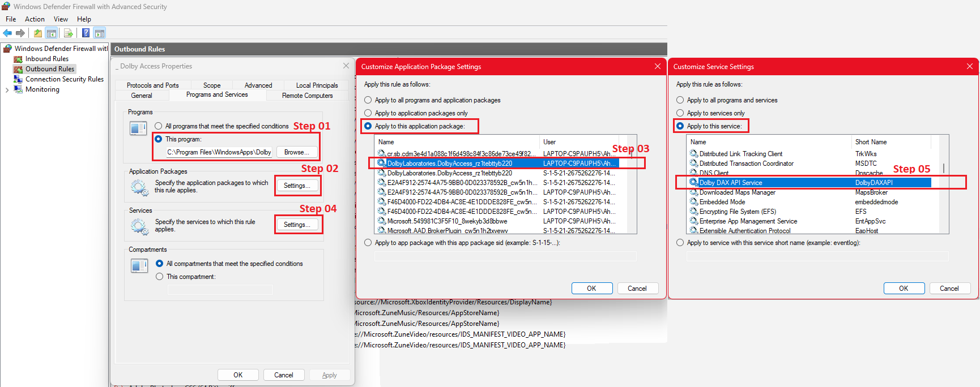Click the Browse... button for program path
Image resolution: width=980 pixels, height=387 pixels.
[x=297, y=152]
